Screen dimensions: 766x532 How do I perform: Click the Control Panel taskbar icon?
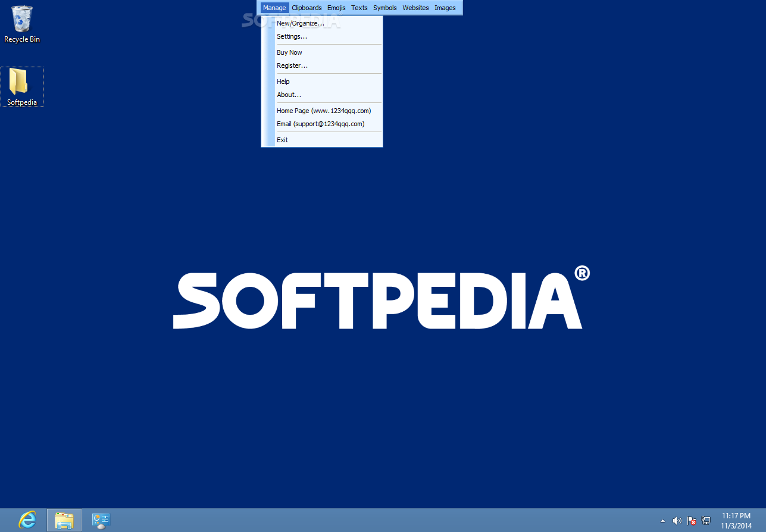pos(101,521)
